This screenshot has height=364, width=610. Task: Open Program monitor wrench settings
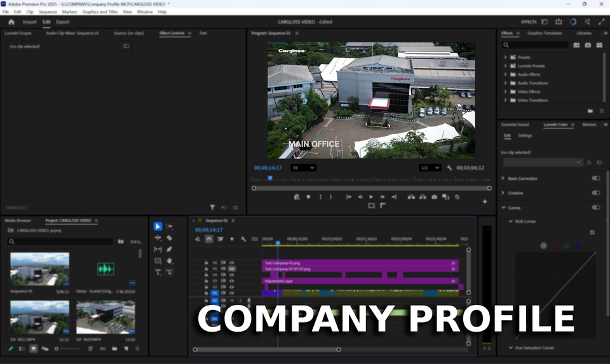tap(449, 168)
